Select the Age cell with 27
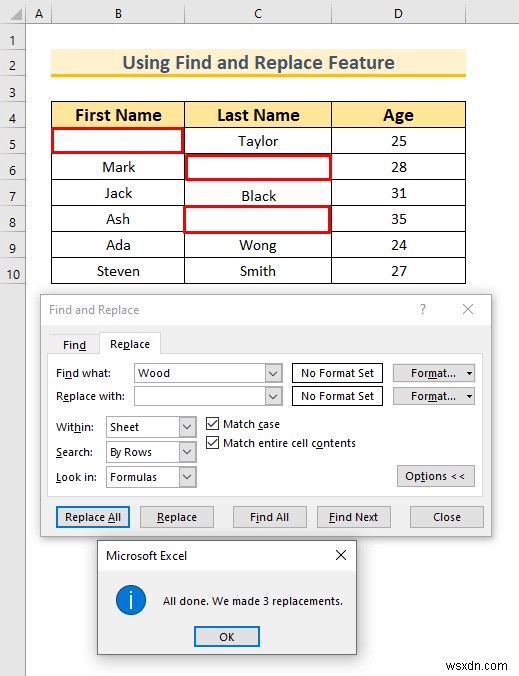This screenshot has width=519, height=676. (398, 271)
